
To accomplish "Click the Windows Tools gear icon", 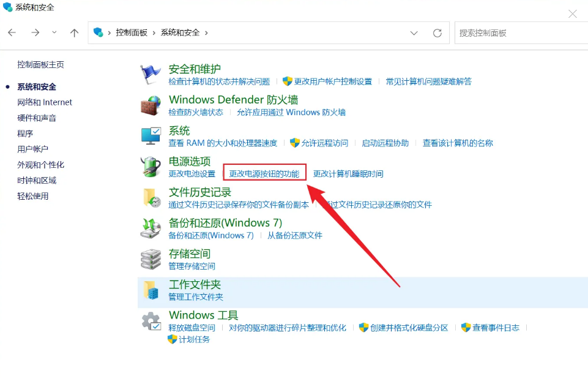I will click(x=151, y=321).
